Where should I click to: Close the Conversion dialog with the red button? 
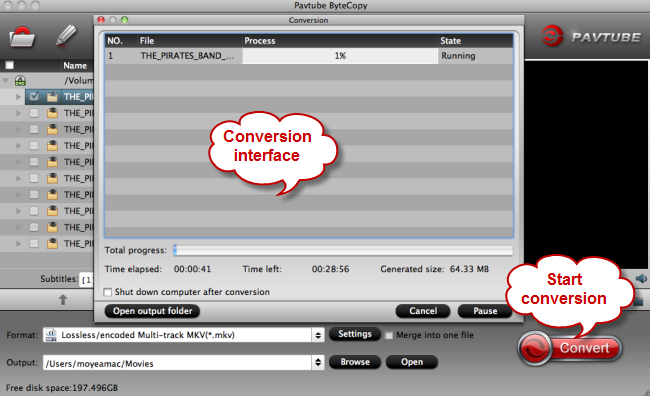(x=101, y=19)
